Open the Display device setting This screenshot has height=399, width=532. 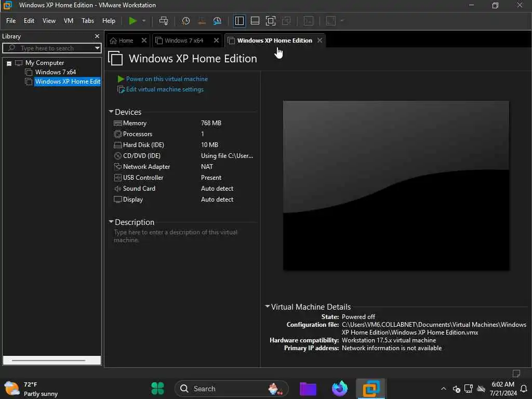point(132,199)
